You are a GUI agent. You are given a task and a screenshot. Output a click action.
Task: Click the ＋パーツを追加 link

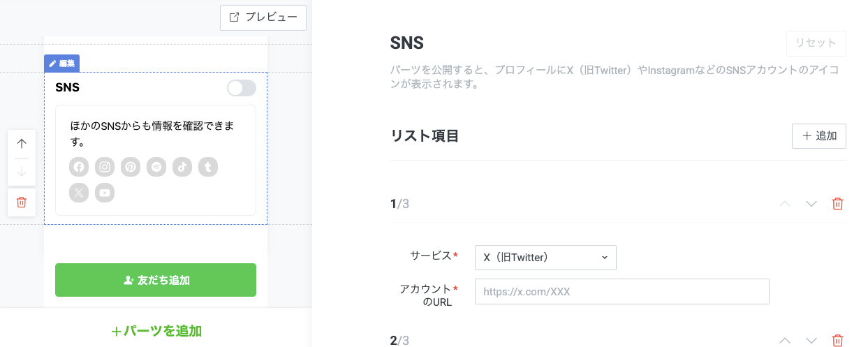pos(156,331)
